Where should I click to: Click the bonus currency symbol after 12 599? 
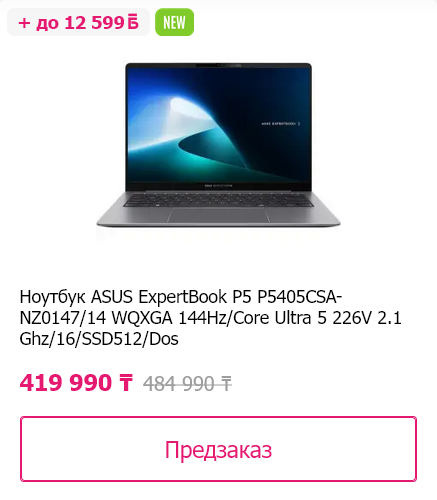[133, 23]
